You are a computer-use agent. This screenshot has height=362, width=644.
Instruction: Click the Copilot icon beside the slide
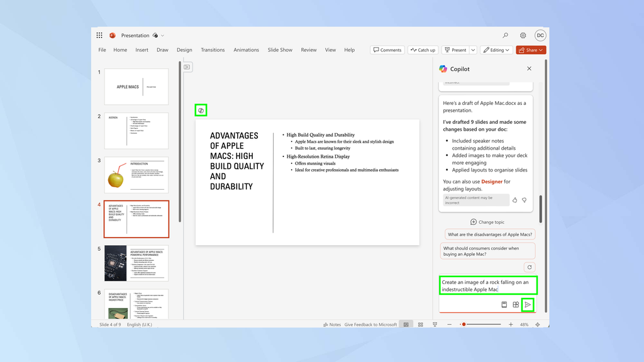[x=200, y=109]
